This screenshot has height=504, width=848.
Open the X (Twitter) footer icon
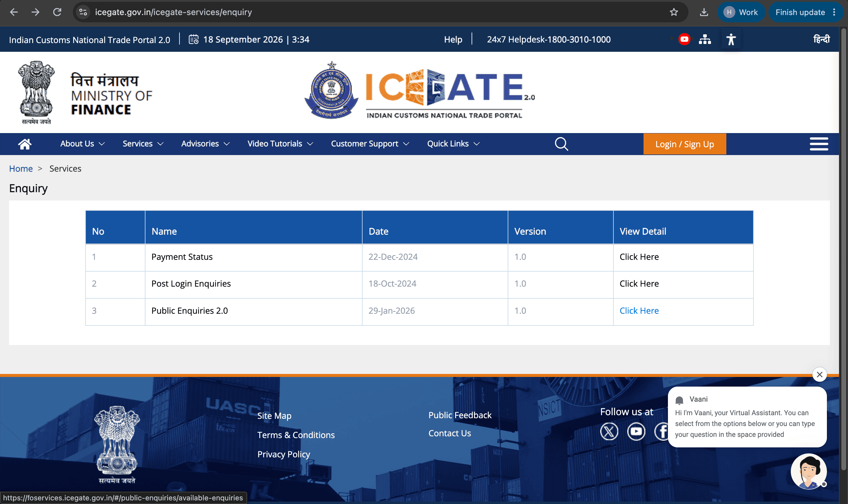click(x=609, y=431)
